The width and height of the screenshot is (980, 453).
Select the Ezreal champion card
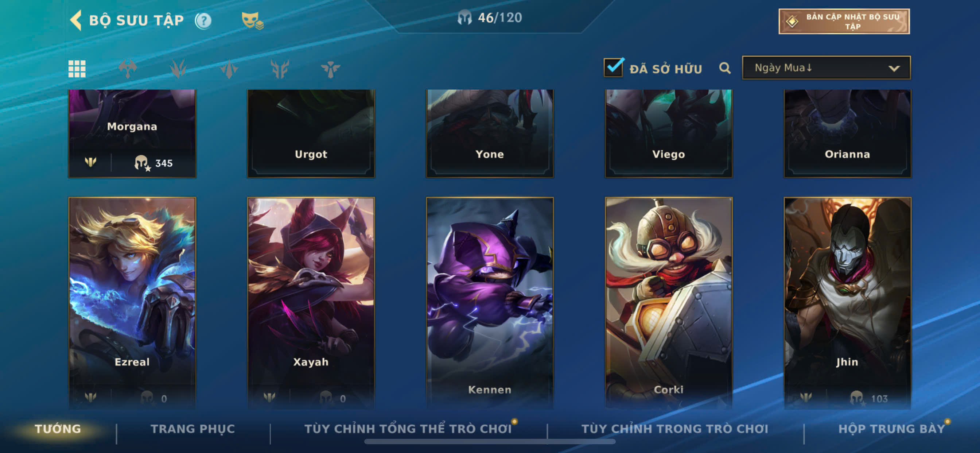(132, 303)
